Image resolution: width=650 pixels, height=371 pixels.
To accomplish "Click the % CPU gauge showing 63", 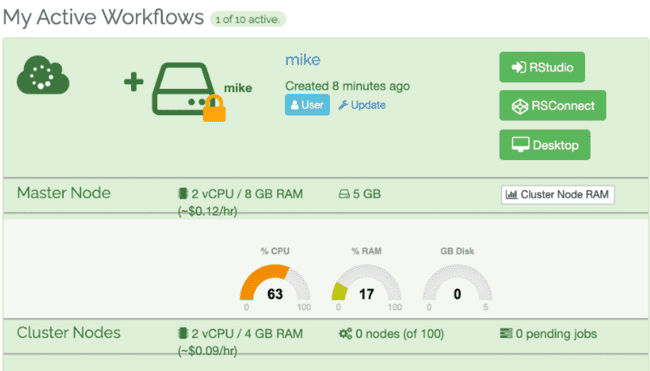I will (x=275, y=283).
